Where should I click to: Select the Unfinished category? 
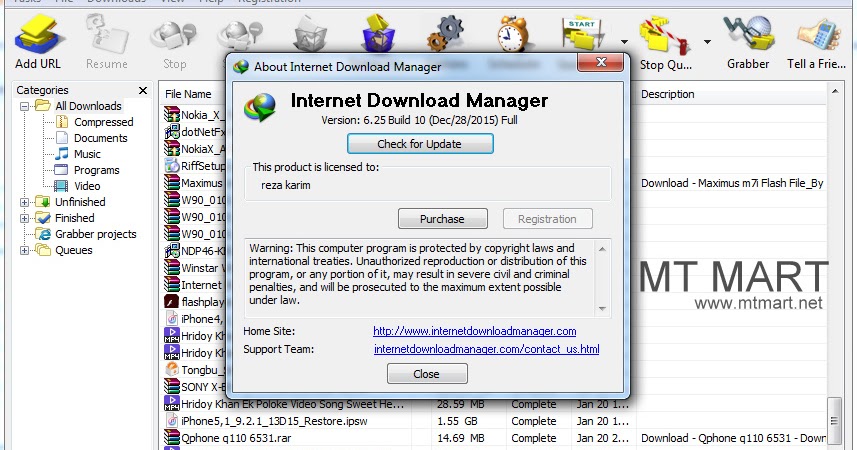pyautogui.click(x=80, y=202)
